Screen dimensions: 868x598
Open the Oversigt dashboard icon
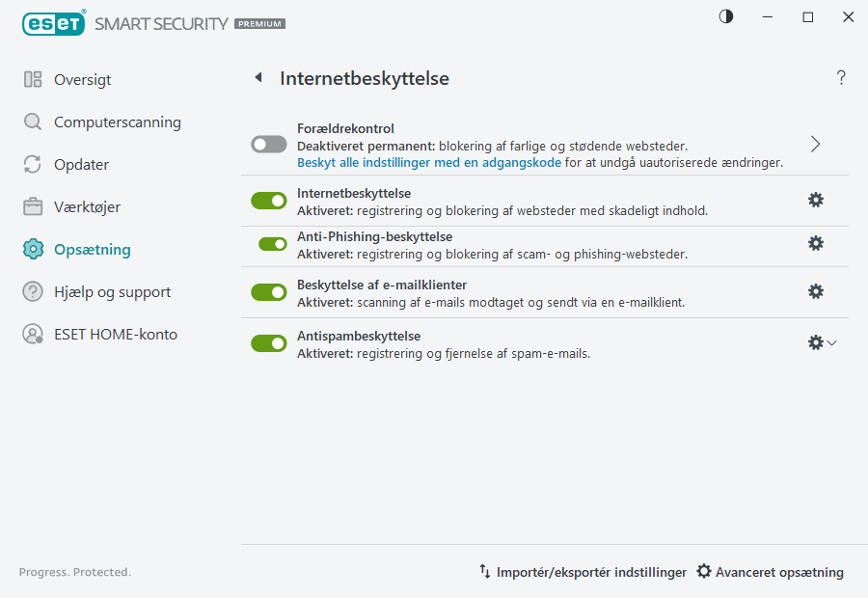click(31, 79)
